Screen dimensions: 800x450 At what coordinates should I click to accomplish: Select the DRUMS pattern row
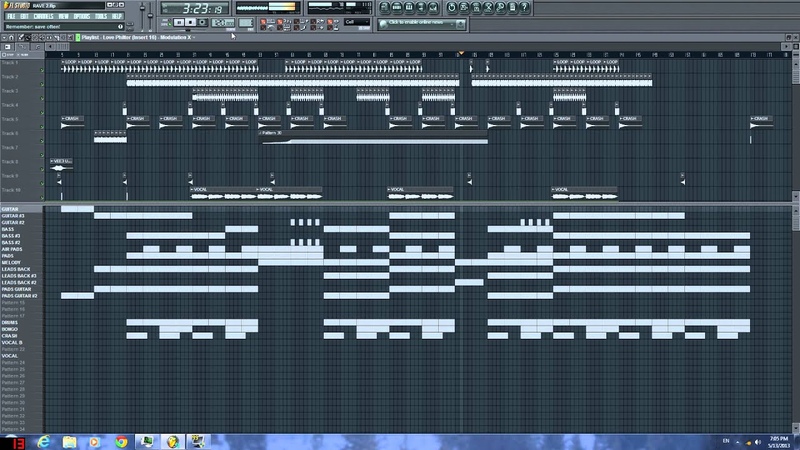pos(21,322)
